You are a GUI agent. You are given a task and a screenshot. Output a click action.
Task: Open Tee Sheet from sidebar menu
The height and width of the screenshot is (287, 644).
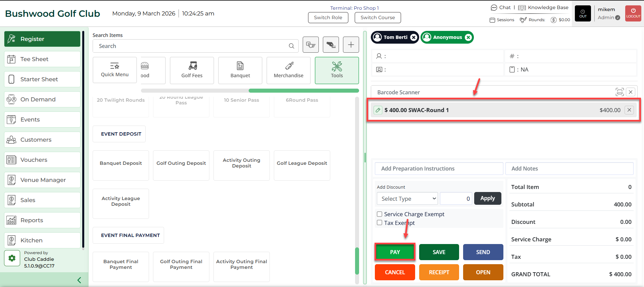pyautogui.click(x=42, y=59)
